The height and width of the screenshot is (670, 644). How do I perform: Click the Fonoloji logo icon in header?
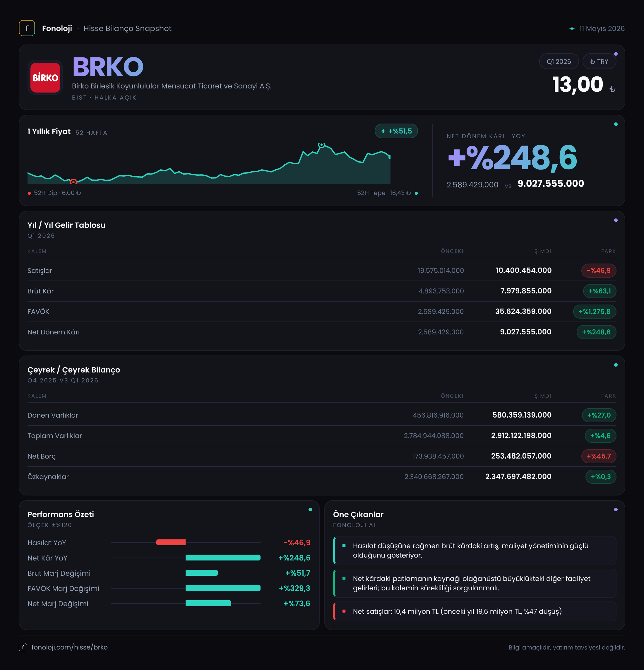coord(27,28)
